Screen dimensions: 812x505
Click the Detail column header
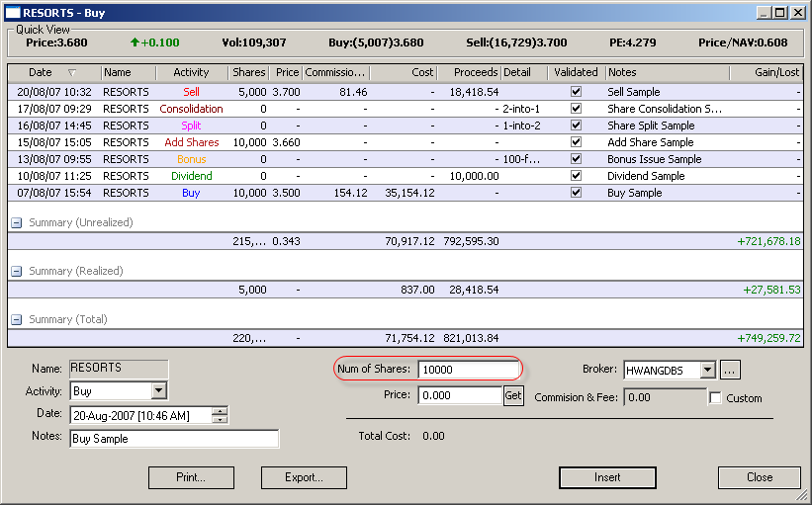click(x=524, y=72)
